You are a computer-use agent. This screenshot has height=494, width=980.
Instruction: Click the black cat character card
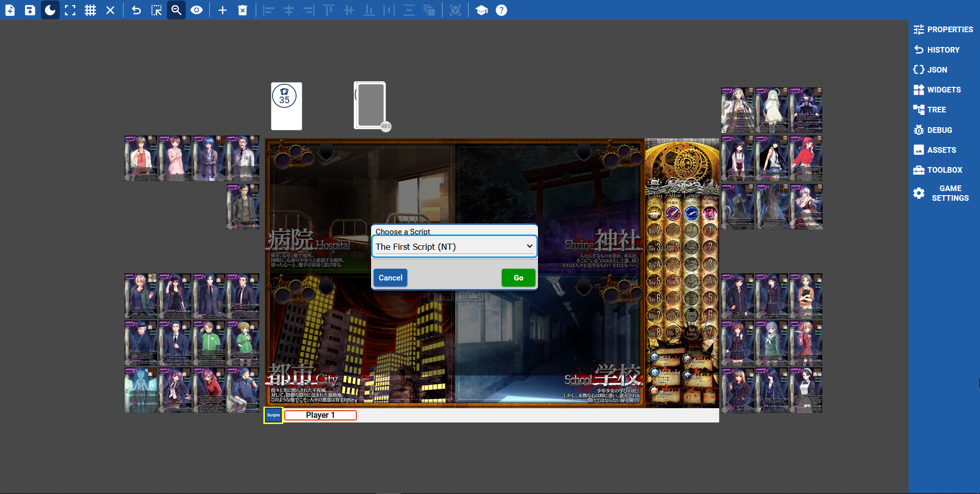(x=738, y=206)
